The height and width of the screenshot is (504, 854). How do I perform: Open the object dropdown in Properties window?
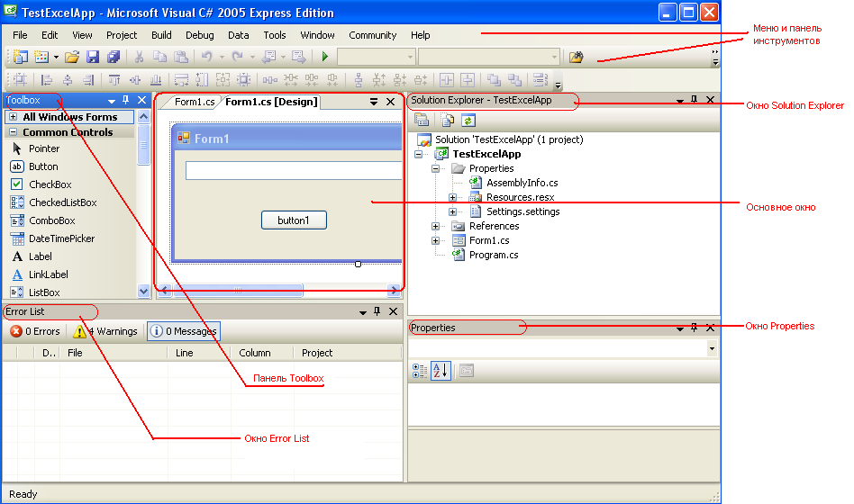click(712, 348)
